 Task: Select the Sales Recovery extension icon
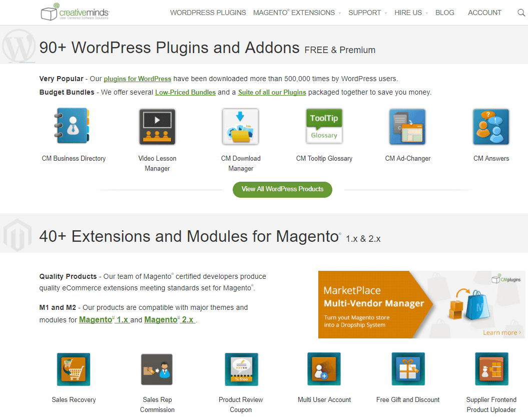click(74, 369)
